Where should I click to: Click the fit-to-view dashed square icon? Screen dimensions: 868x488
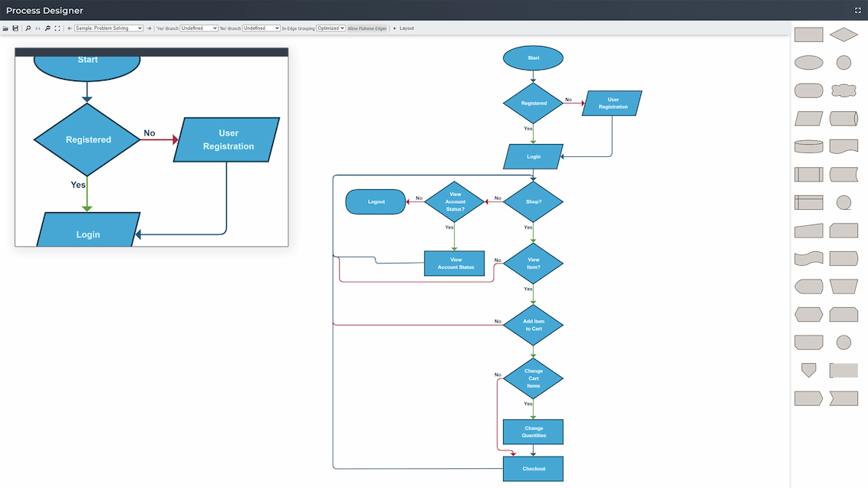[x=57, y=28]
